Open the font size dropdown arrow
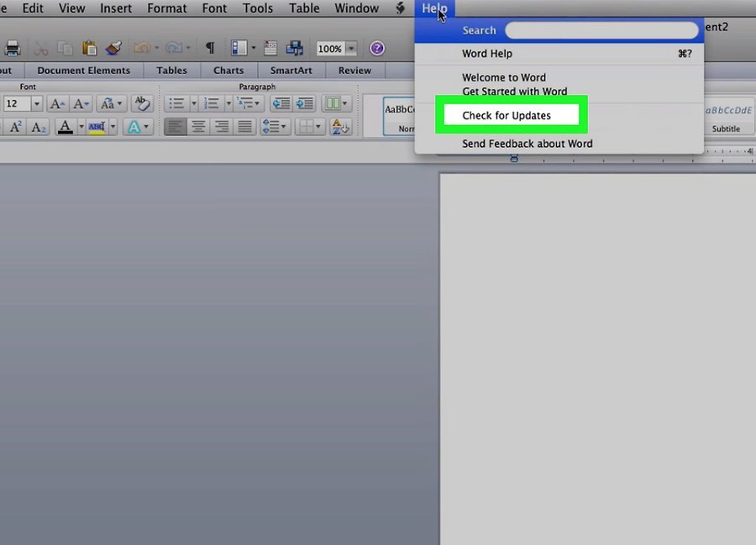This screenshot has width=756, height=545. tap(36, 103)
